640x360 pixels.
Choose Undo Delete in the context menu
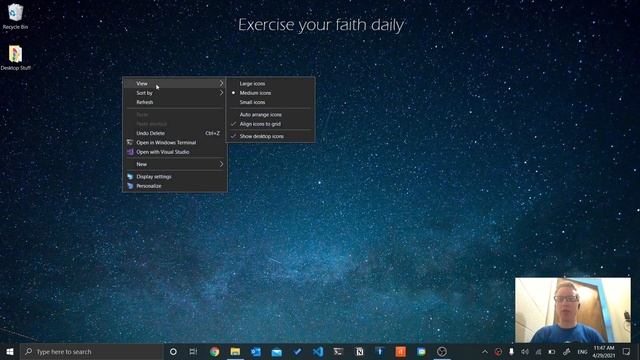point(175,133)
